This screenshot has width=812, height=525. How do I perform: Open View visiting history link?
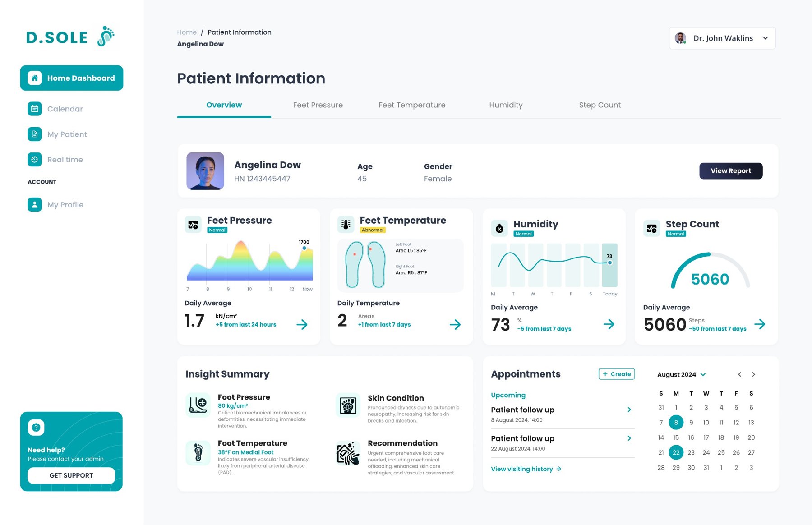[526, 469]
